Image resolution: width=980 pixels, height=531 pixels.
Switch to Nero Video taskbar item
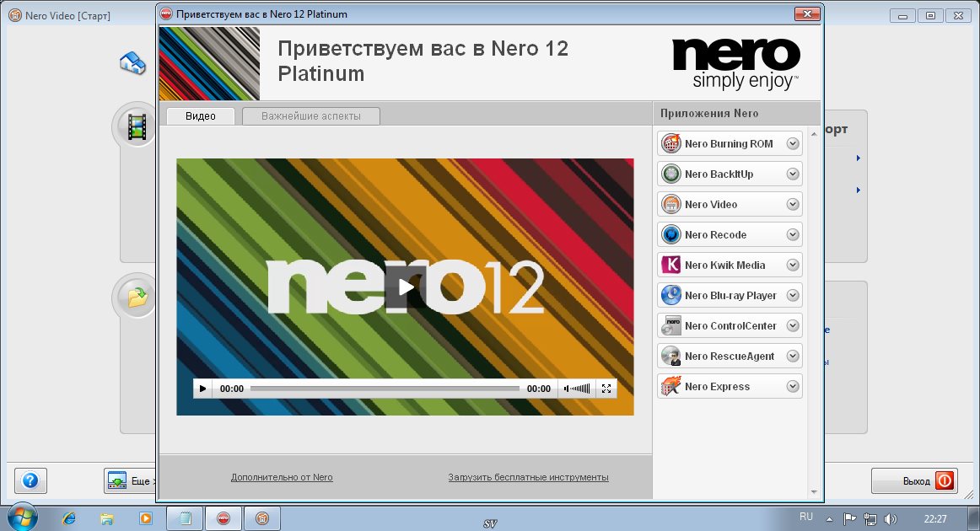tap(262, 518)
